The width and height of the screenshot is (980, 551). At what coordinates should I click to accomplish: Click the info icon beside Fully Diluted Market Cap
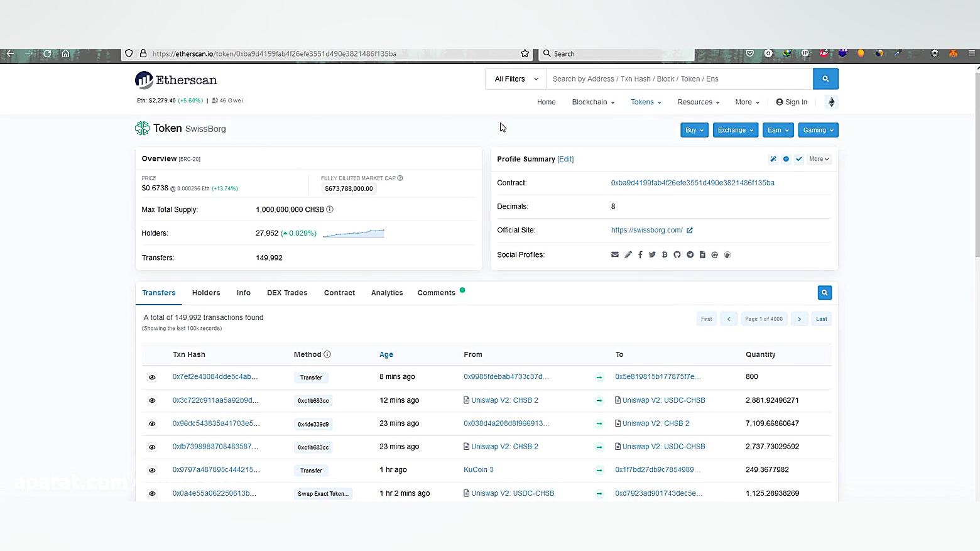[x=400, y=178]
